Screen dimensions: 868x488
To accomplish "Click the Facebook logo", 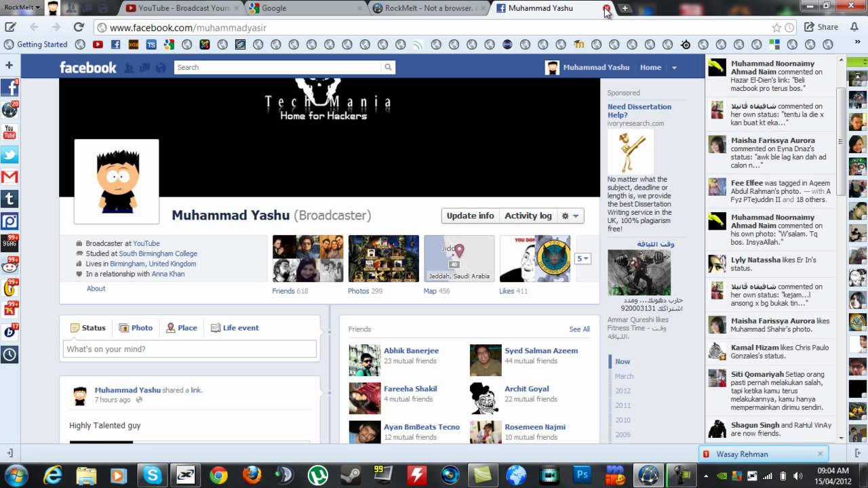I will coord(88,68).
